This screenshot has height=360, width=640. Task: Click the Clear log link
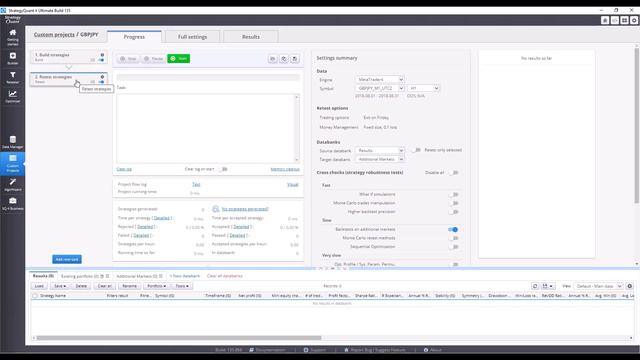pyautogui.click(x=124, y=169)
